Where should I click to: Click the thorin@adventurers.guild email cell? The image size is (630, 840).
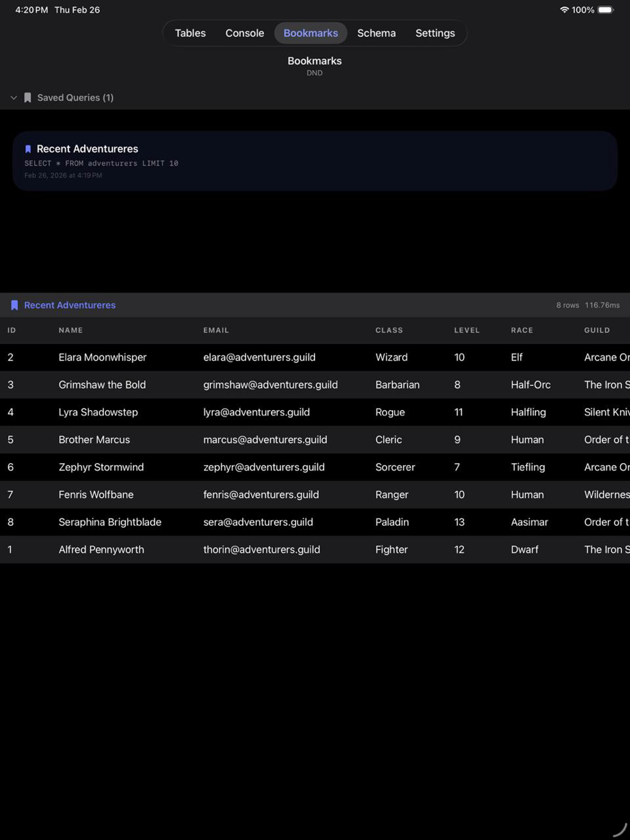[x=262, y=549]
